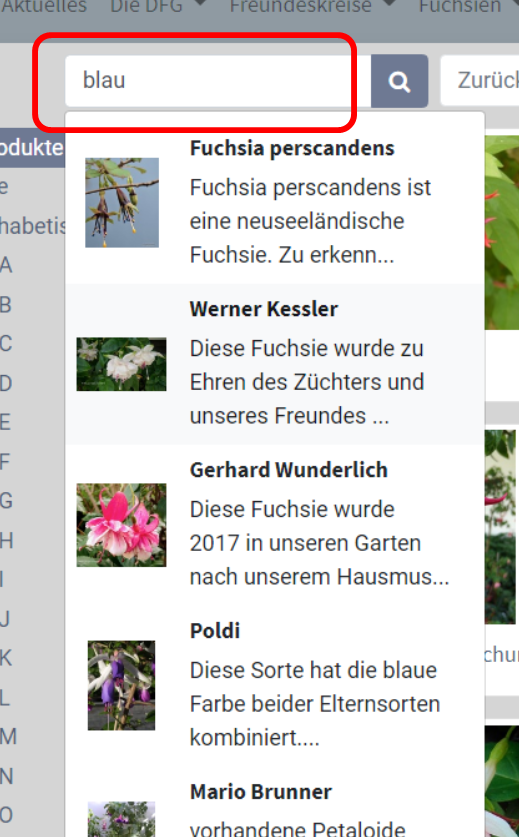Open the "Aktuelles" menu item
Viewport: 519px width, 837px height.
[x=44, y=6]
